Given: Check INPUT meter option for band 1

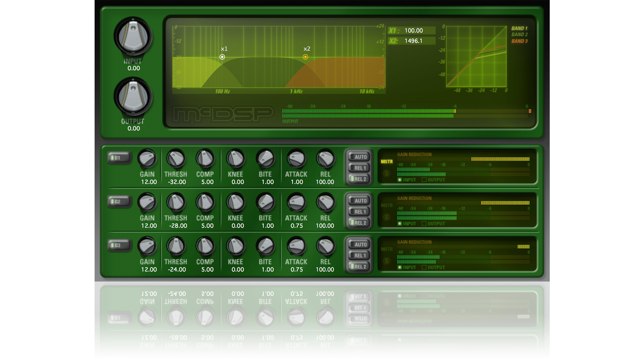Looking at the screenshot, I should pos(399,180).
